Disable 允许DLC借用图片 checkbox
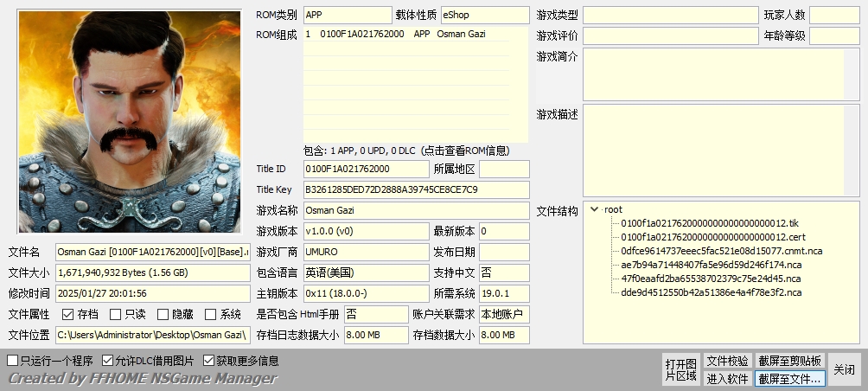 click(108, 361)
